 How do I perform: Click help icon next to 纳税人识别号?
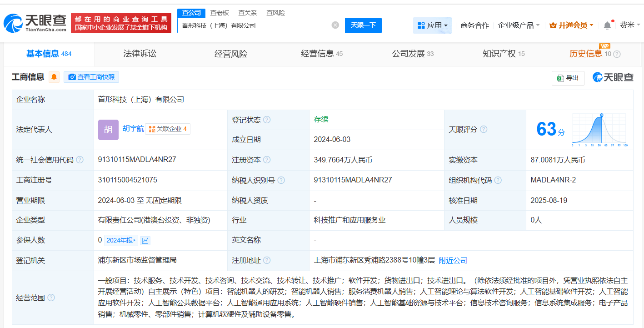(x=281, y=180)
